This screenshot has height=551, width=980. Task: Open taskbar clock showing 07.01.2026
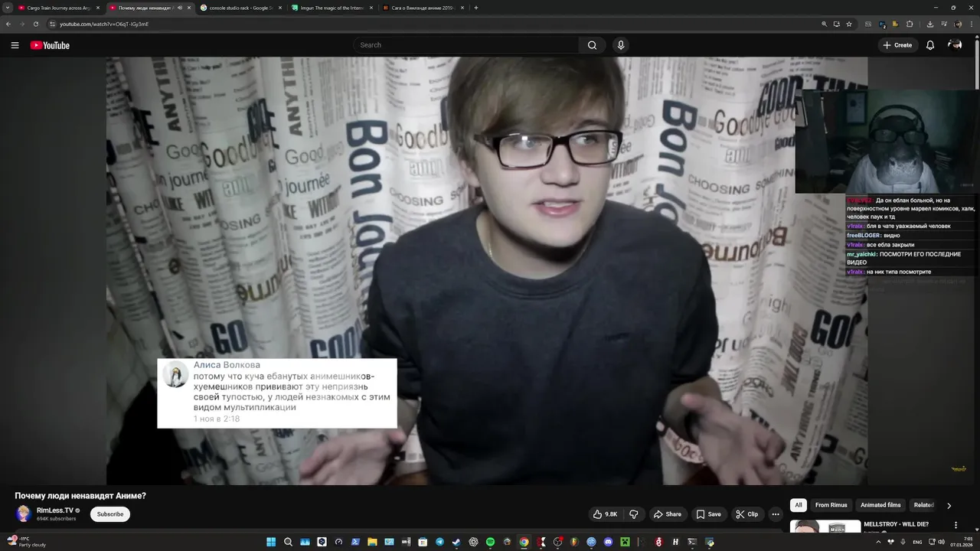pos(962,542)
